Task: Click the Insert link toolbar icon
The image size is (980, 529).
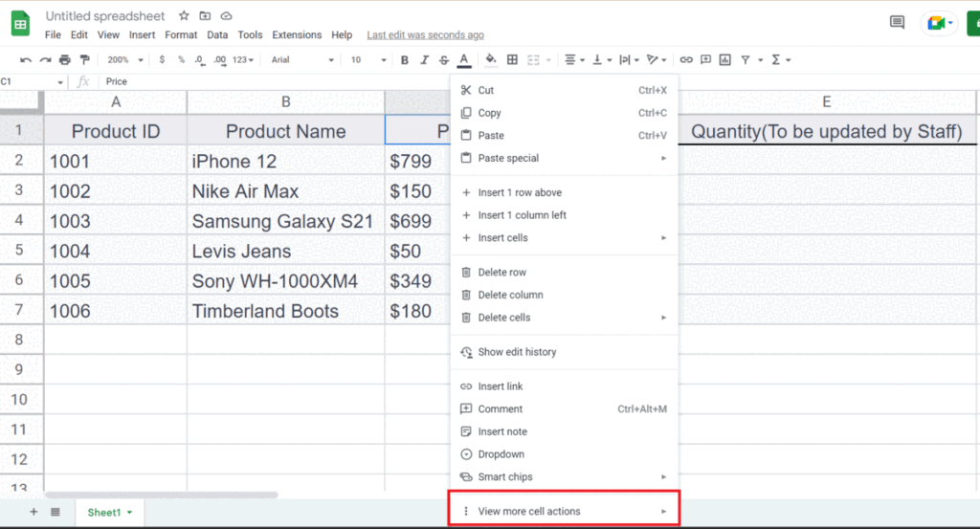Action: 686,60
